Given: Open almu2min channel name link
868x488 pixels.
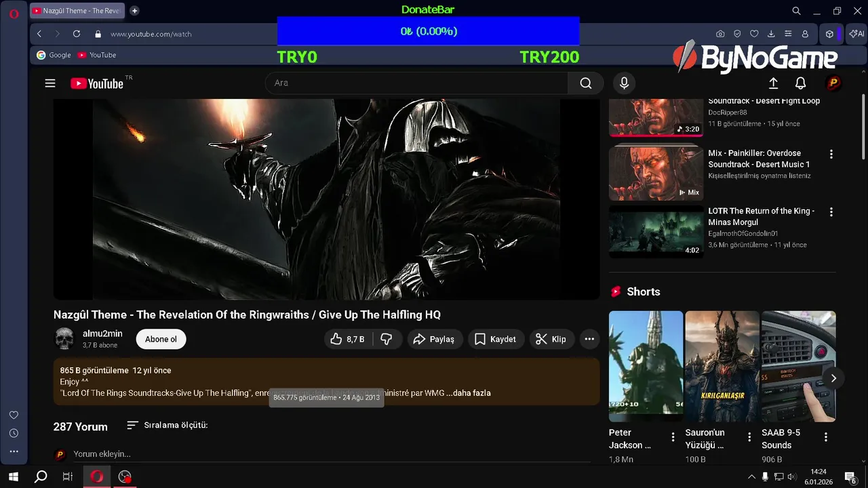Looking at the screenshot, I should [x=102, y=333].
